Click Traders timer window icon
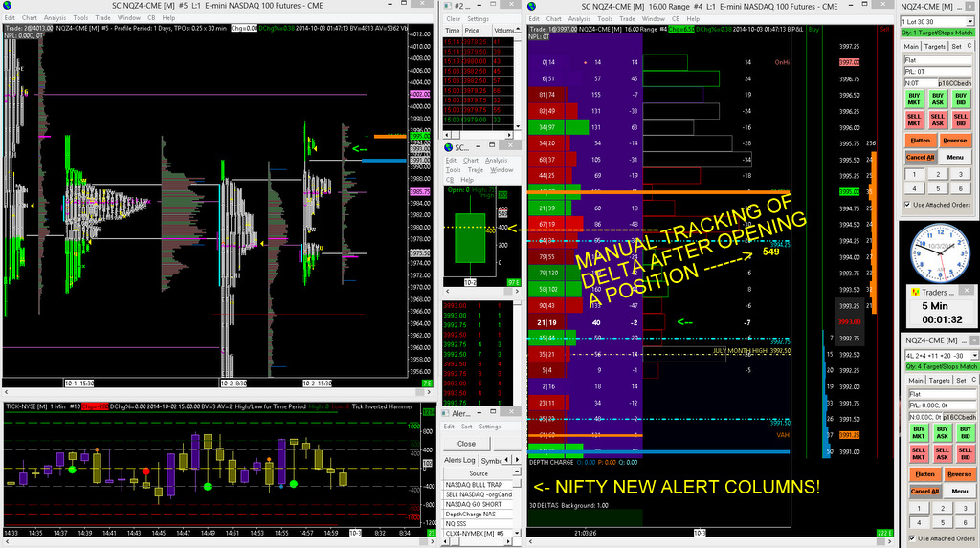Viewport: 980px width, 548px height. tap(915, 292)
